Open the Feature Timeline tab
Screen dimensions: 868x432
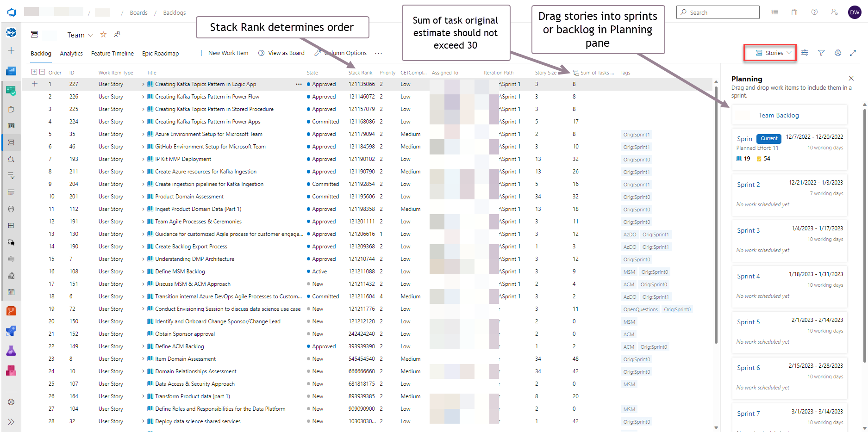pos(112,54)
